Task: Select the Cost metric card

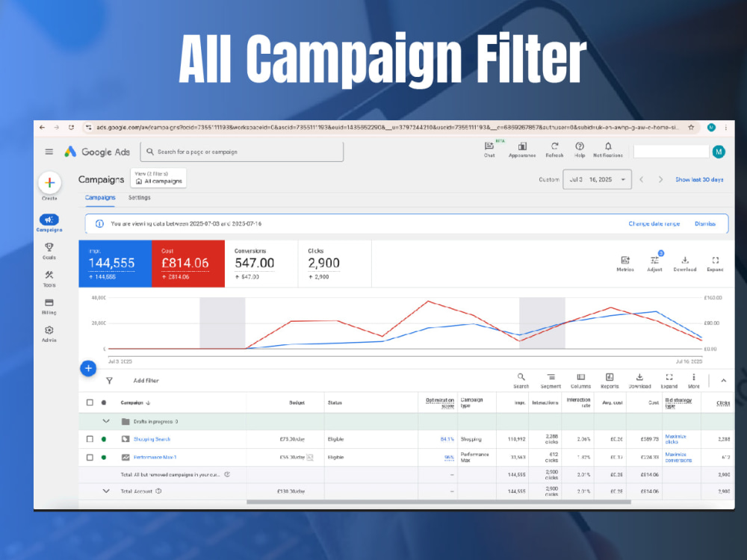Action: 188,264
